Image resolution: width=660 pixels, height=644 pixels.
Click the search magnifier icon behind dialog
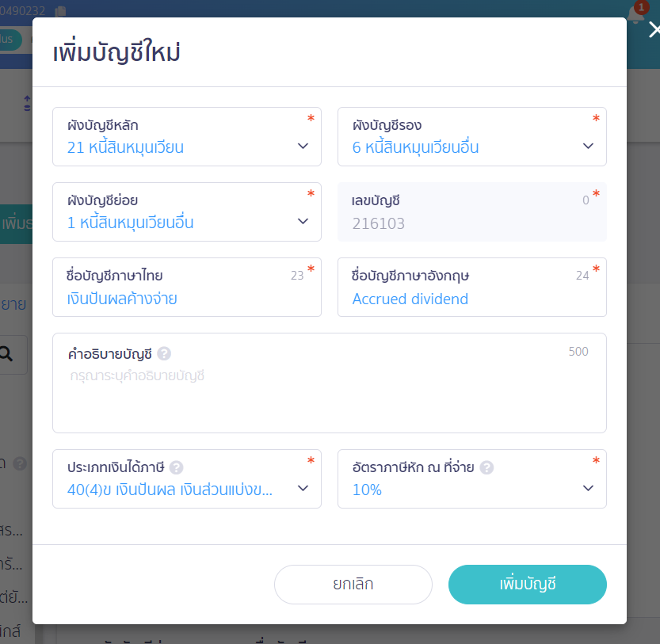pyautogui.click(x=6, y=354)
